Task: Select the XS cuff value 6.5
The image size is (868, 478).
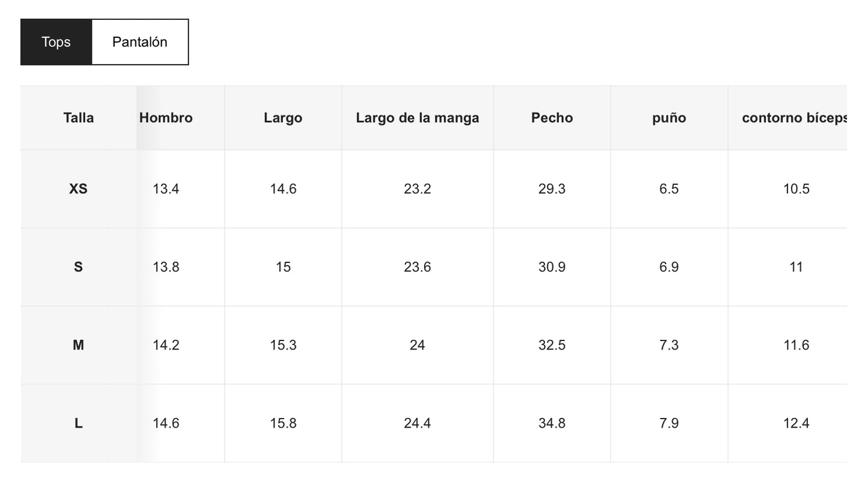Action: coord(669,189)
